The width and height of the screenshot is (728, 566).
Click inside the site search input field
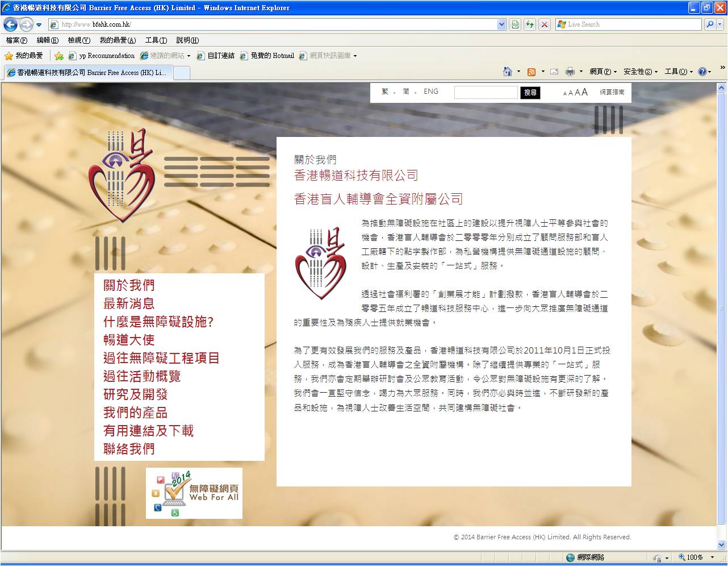(486, 91)
